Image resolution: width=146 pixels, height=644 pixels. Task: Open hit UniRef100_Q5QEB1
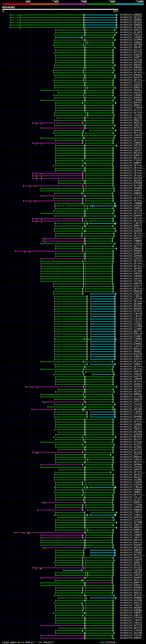(x=131, y=25)
